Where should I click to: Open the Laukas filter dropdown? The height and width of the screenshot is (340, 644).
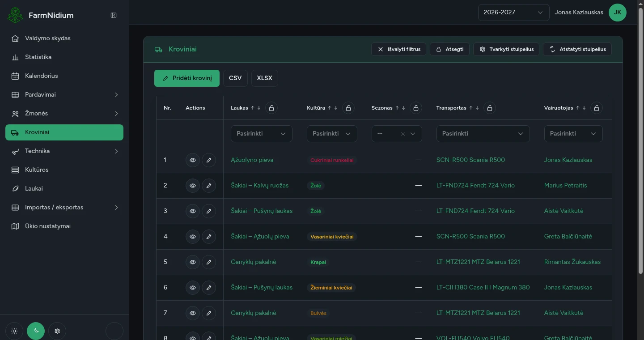262,134
